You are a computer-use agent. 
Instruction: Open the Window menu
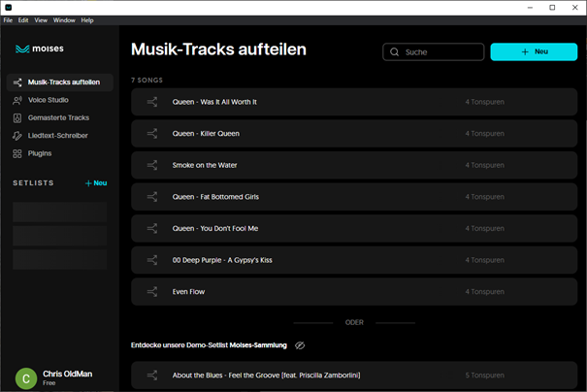click(64, 20)
